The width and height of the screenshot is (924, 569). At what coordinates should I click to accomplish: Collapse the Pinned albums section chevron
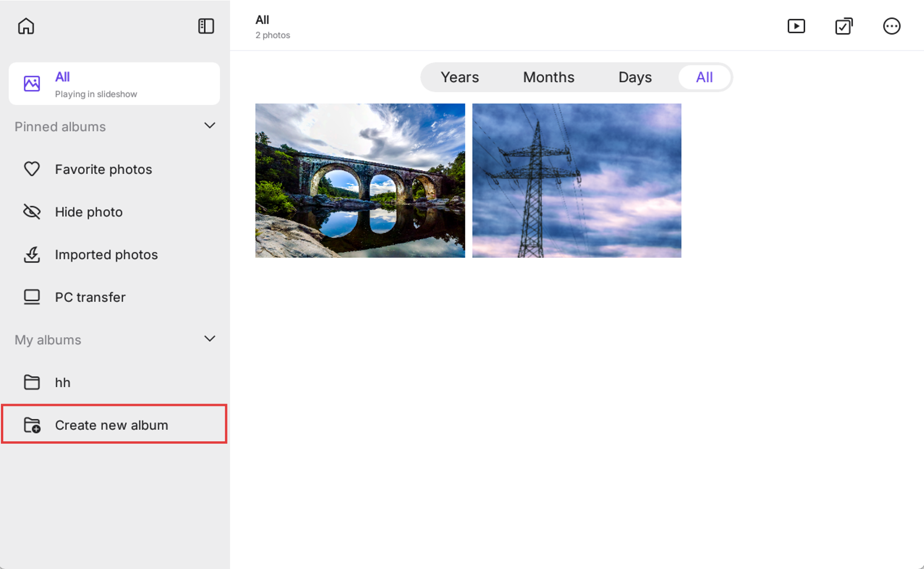(210, 126)
